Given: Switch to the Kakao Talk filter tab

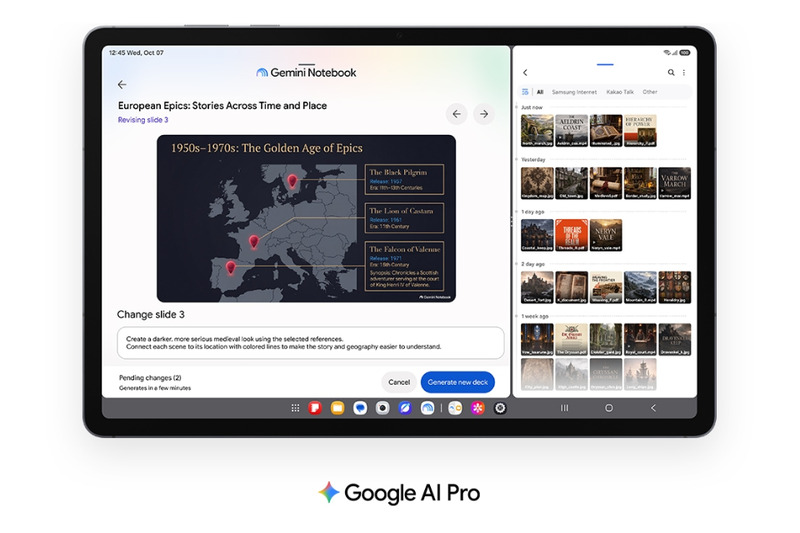Looking at the screenshot, I should [x=620, y=92].
